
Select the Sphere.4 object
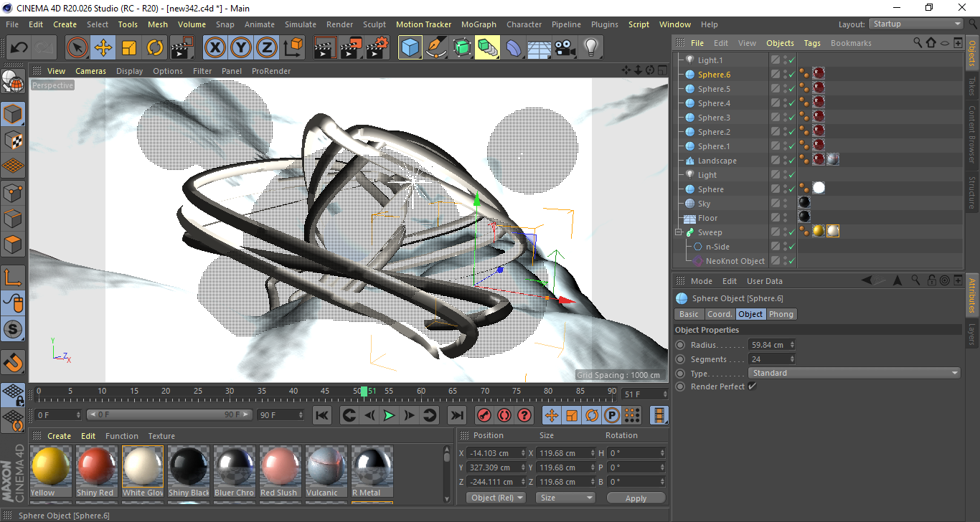pos(714,103)
